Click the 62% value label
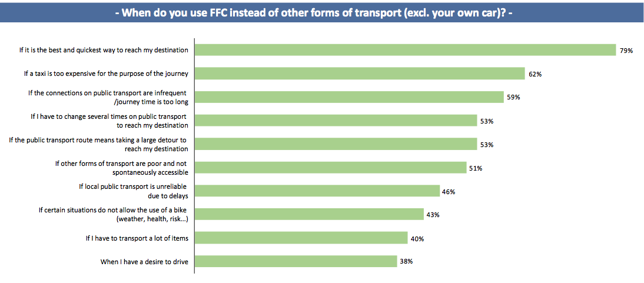 [535, 74]
